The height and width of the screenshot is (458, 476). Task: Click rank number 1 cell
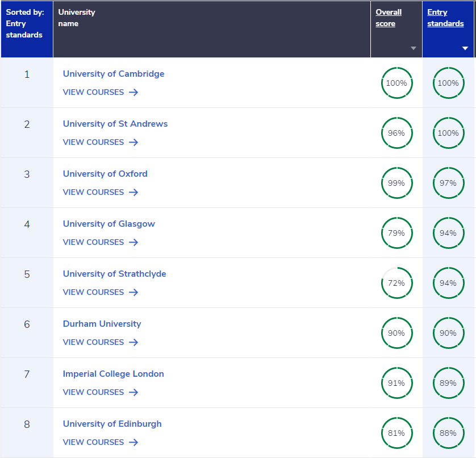point(27,82)
